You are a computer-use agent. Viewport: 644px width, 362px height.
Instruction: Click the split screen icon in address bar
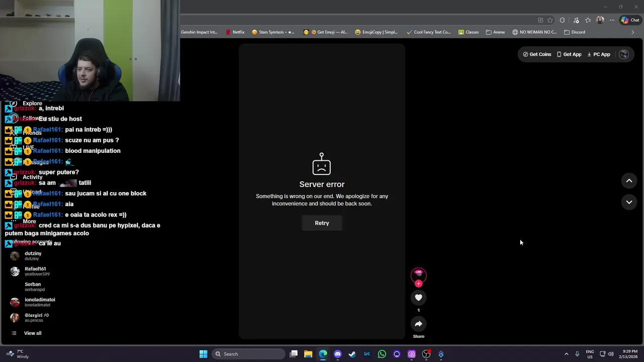(x=540, y=20)
